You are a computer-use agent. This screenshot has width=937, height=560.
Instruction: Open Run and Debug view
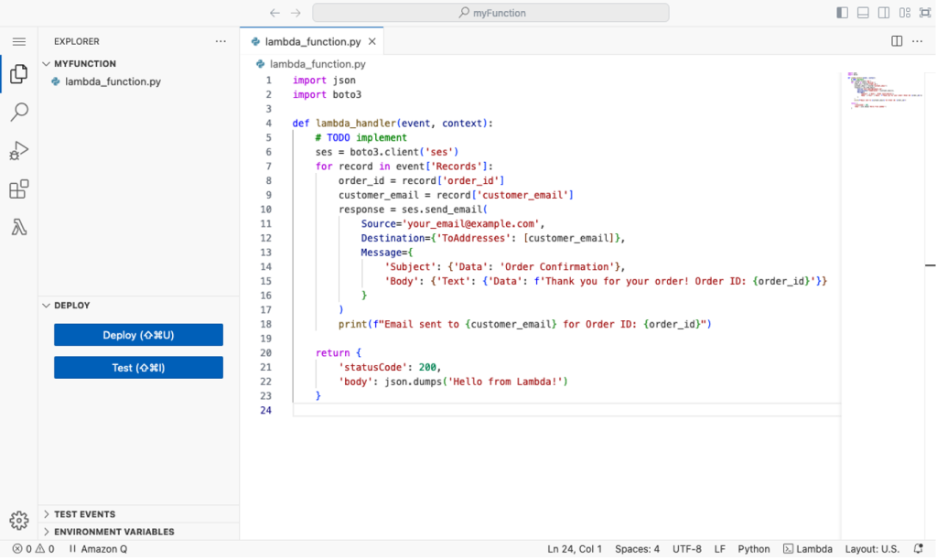18,151
